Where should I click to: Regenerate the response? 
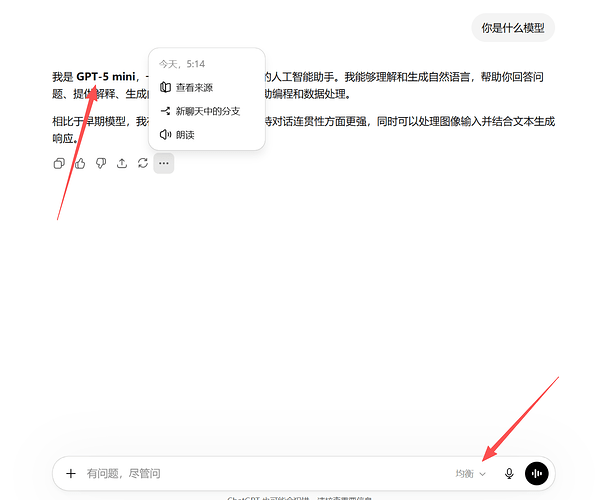[x=143, y=163]
